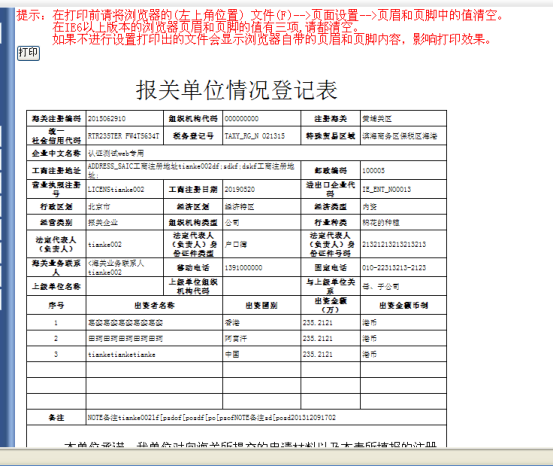Click the 备注 label cell

coord(56,418)
